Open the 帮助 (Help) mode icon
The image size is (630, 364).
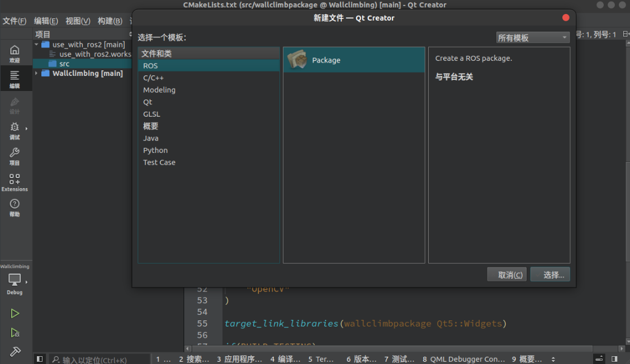16,208
